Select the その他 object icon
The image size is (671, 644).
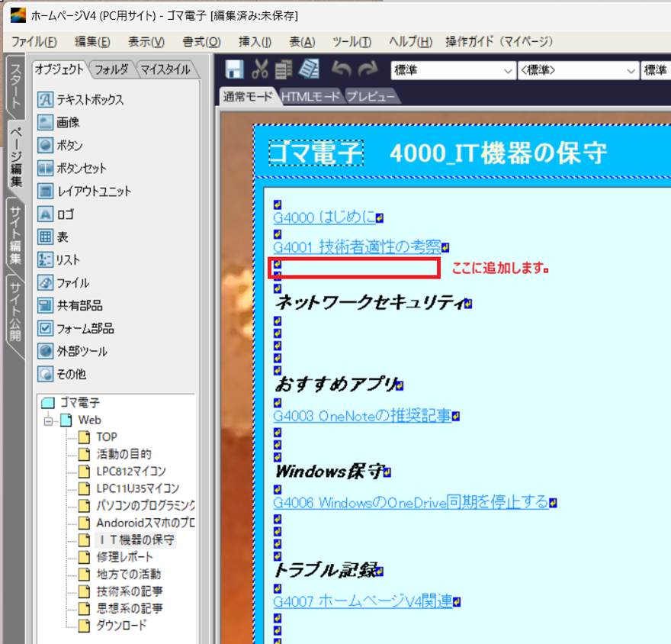coord(45,374)
